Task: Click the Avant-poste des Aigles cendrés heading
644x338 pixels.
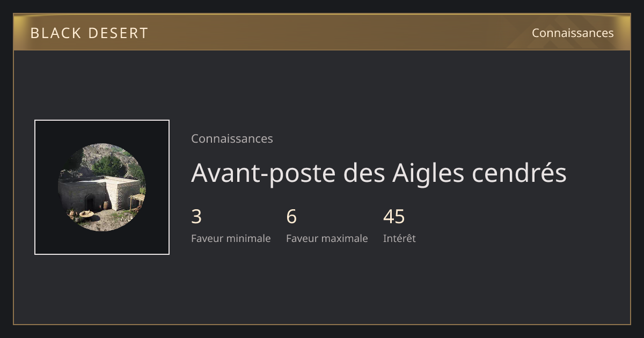Action: pos(379,173)
